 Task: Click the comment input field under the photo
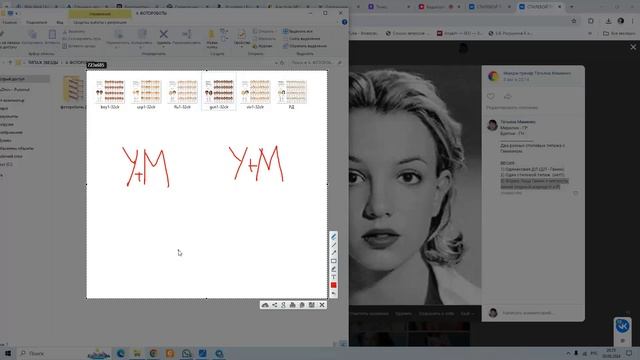pos(539,313)
